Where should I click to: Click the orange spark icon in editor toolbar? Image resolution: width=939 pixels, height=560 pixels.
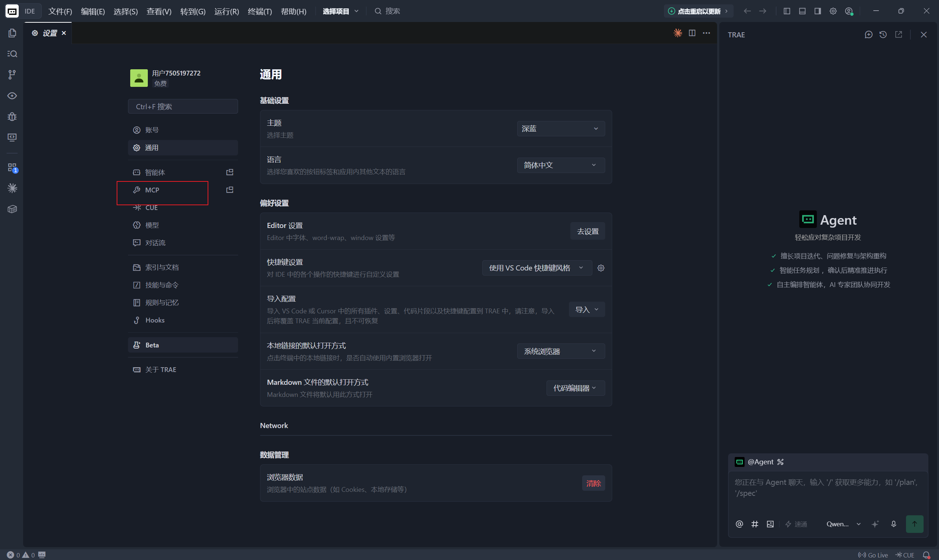click(x=678, y=33)
